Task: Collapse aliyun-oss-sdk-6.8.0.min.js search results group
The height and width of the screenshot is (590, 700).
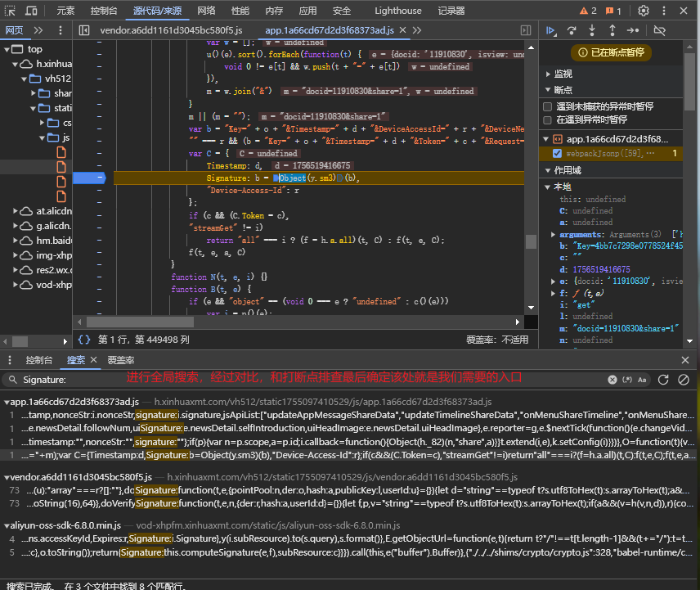Action: tap(7, 525)
